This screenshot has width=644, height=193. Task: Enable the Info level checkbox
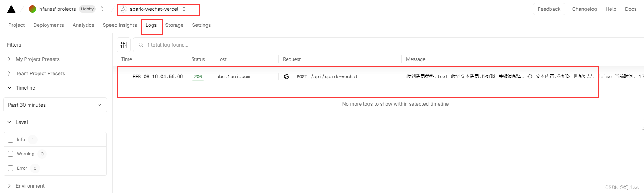click(10, 140)
